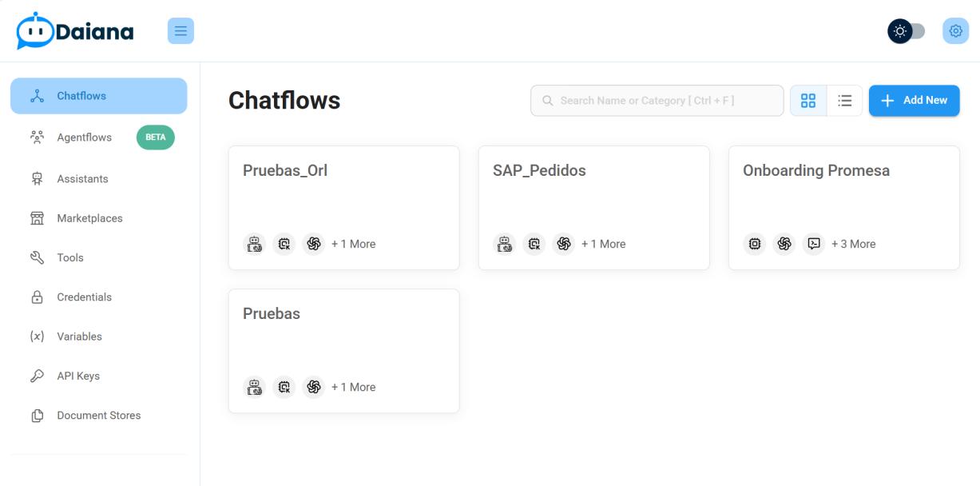
Task: Go to Assistants section
Action: tap(82, 179)
